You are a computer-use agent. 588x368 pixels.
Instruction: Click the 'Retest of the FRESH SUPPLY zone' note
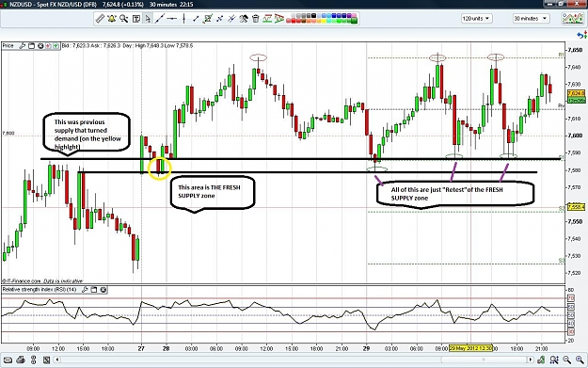tap(454, 194)
